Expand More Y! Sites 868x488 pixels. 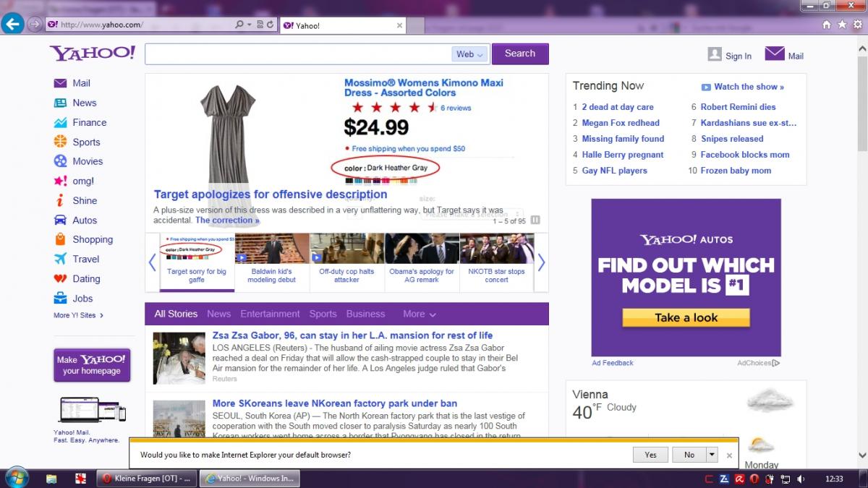point(79,315)
